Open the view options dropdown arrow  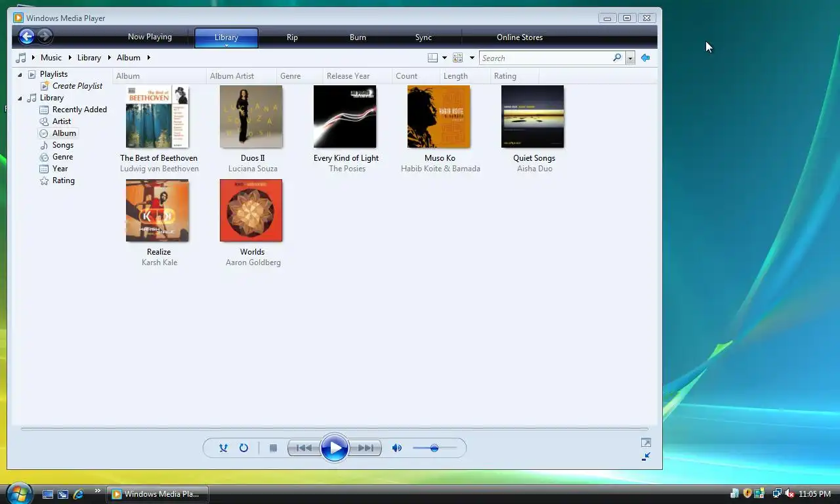tap(471, 58)
